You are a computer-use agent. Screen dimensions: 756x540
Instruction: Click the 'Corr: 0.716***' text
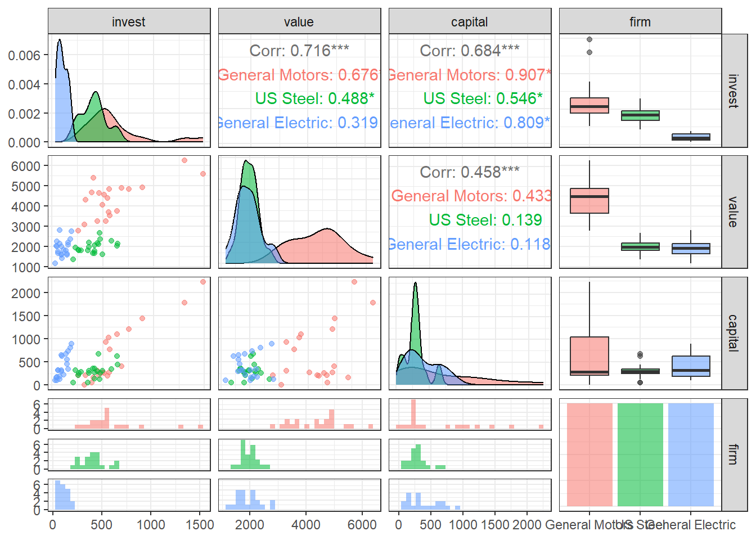pyautogui.click(x=299, y=51)
